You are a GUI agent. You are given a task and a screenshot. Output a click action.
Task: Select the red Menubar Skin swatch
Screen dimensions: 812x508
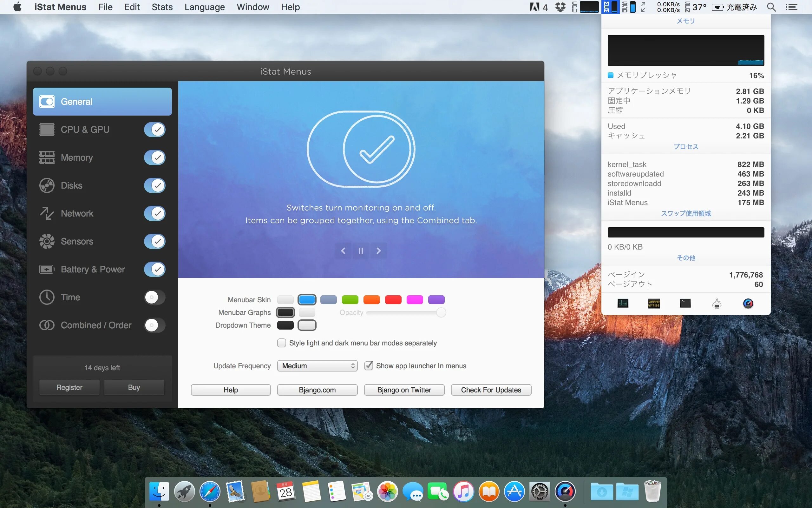(393, 300)
